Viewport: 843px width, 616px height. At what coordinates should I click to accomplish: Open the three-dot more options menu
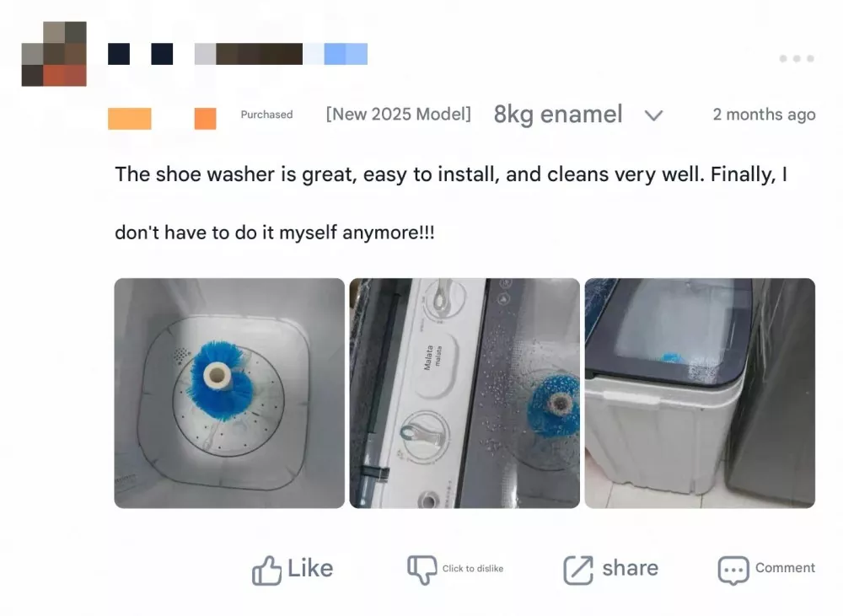797,58
